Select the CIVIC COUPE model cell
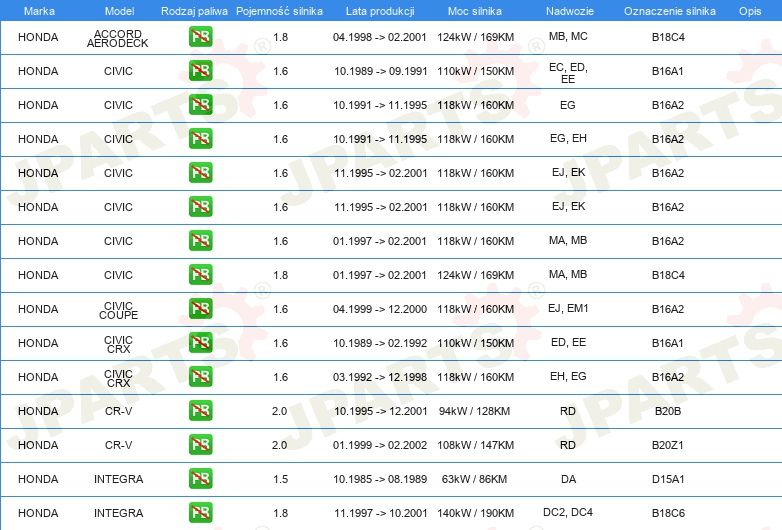 point(118,310)
